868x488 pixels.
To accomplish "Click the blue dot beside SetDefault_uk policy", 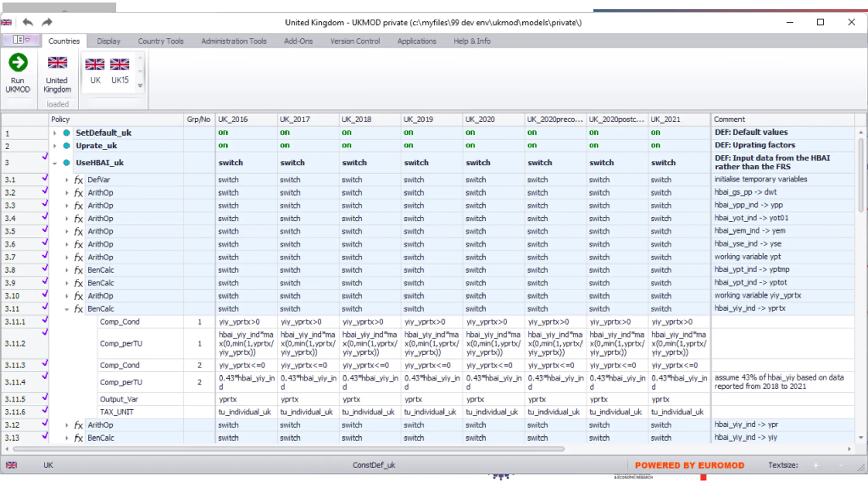I will click(x=66, y=133).
